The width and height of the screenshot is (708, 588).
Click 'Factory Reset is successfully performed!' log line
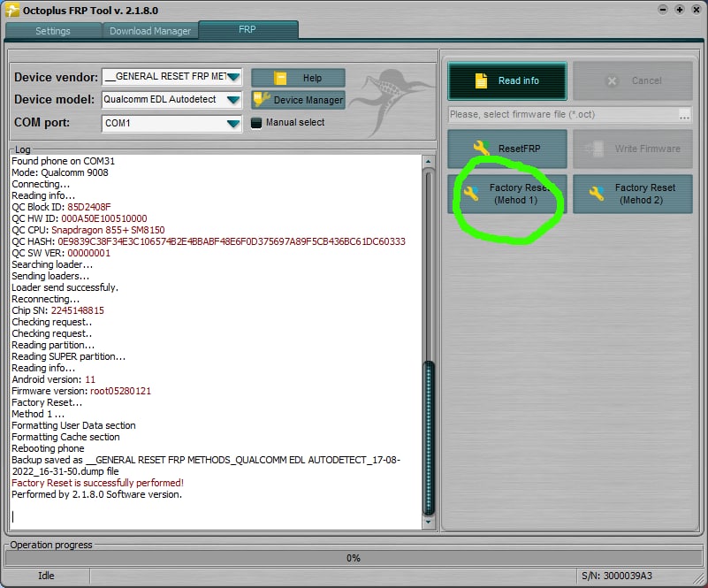pyautogui.click(x=97, y=483)
